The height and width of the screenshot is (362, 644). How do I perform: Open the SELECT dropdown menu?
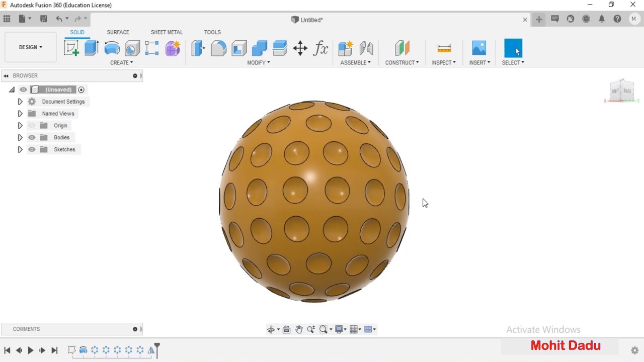click(x=513, y=62)
